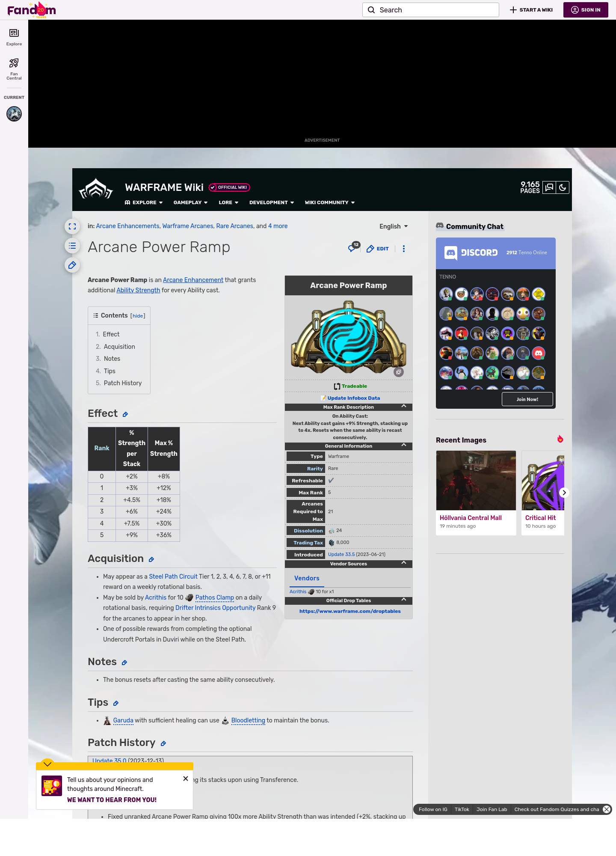The height and width of the screenshot is (856, 616).
Task: Click the Warframe lotus wiki logo
Action: coord(96,189)
